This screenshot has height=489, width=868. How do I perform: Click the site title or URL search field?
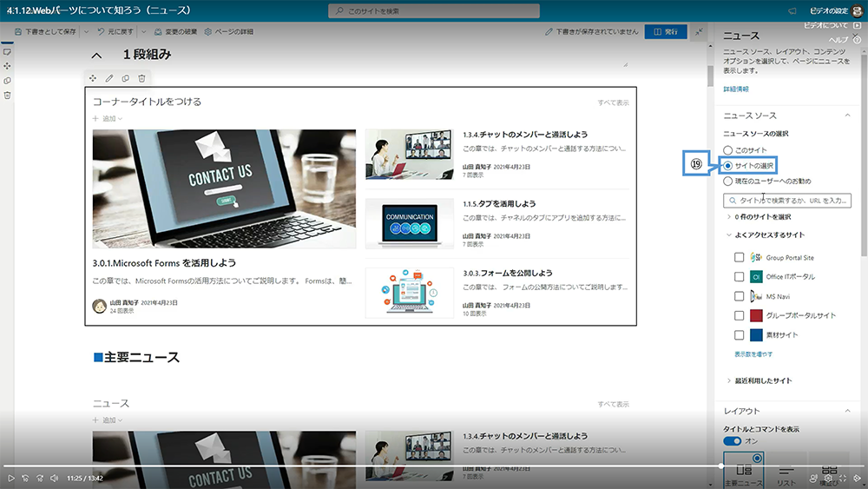point(787,201)
